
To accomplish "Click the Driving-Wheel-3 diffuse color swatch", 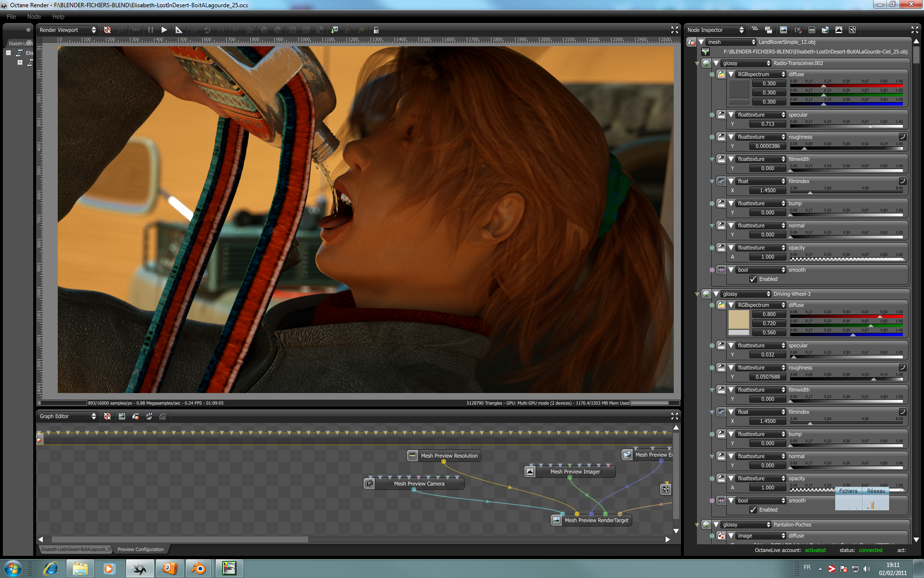I will click(738, 319).
